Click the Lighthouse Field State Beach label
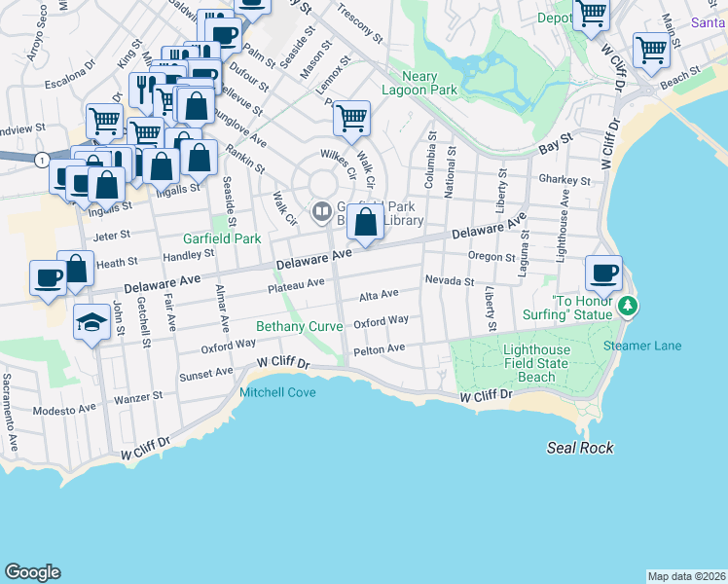The height and width of the screenshot is (584, 728). pyautogui.click(x=536, y=363)
